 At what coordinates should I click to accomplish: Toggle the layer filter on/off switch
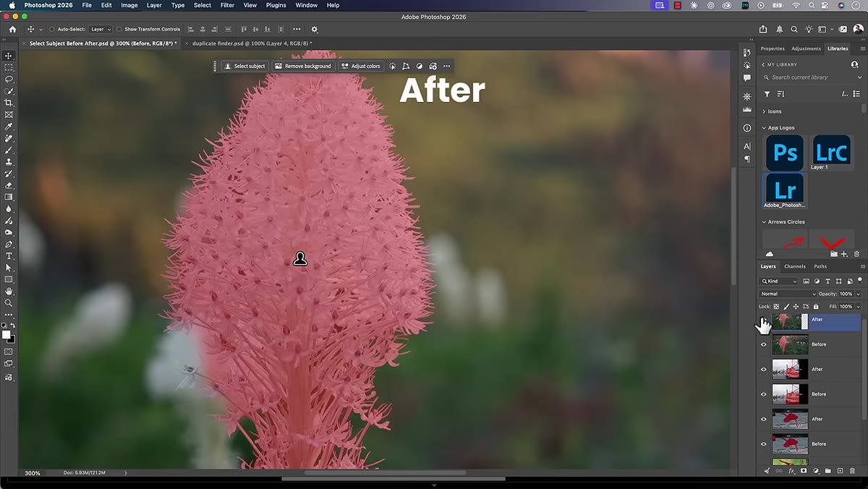coord(859,279)
